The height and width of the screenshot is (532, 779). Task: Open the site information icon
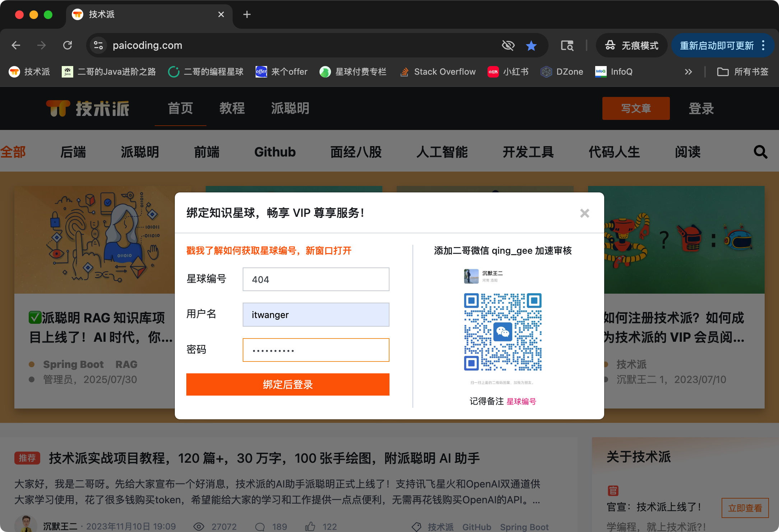(98, 46)
